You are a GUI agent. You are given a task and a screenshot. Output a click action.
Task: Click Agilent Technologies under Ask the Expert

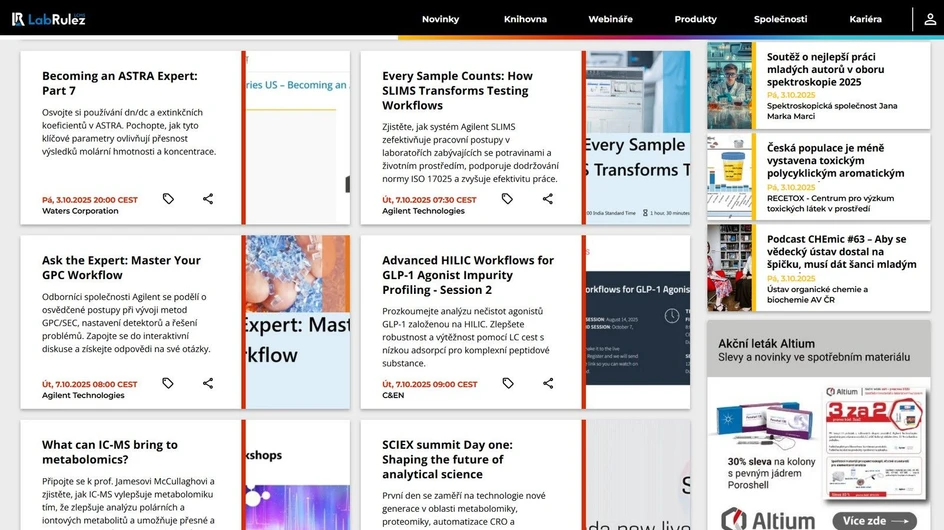tap(83, 395)
